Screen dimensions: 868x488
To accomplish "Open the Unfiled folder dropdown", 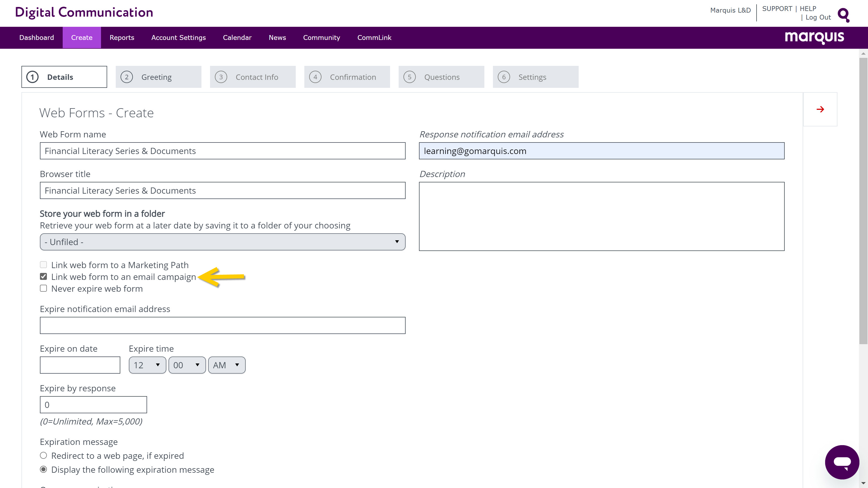I will (x=222, y=242).
